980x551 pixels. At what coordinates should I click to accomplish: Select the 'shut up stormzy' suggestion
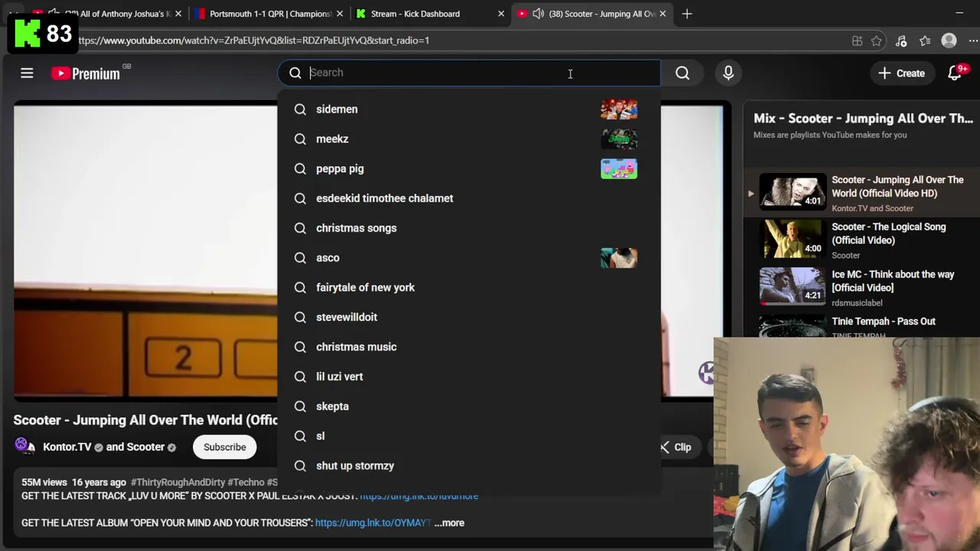(x=469, y=465)
